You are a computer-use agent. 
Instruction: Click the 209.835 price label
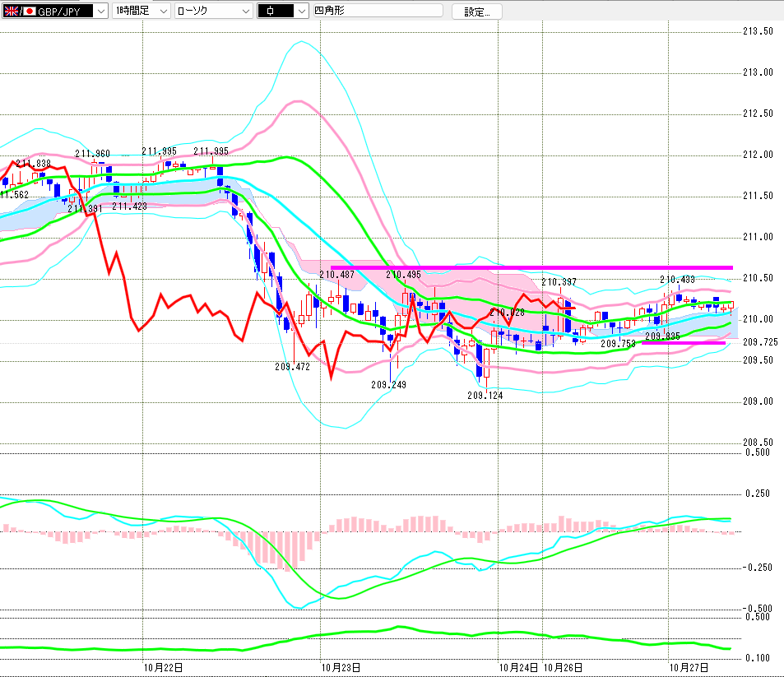662,336
